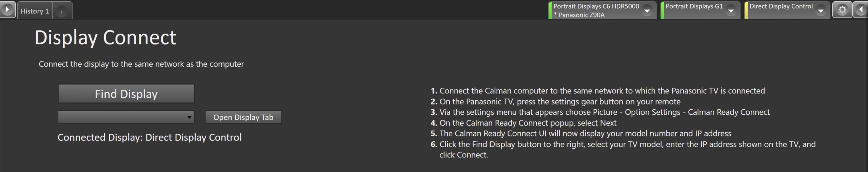The height and width of the screenshot is (172, 868).
Task: Expand the Portrait Displays G1 dropdown arrow
Action: click(x=731, y=11)
